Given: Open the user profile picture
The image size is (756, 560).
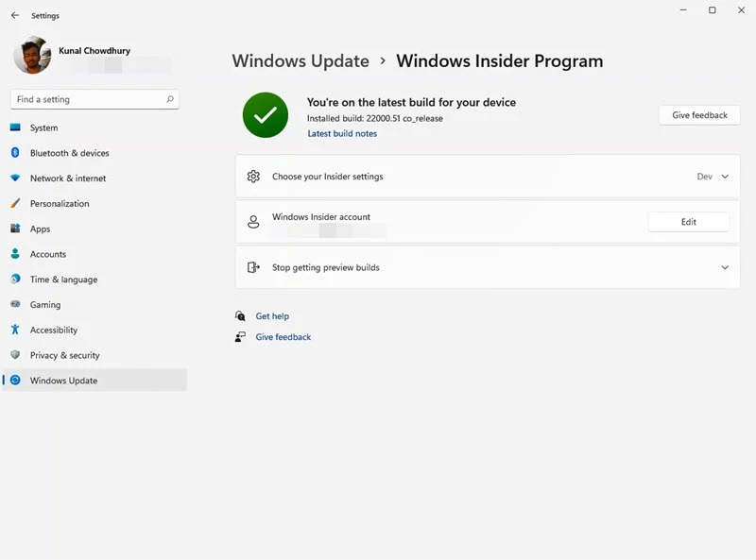Looking at the screenshot, I should click(x=32, y=56).
